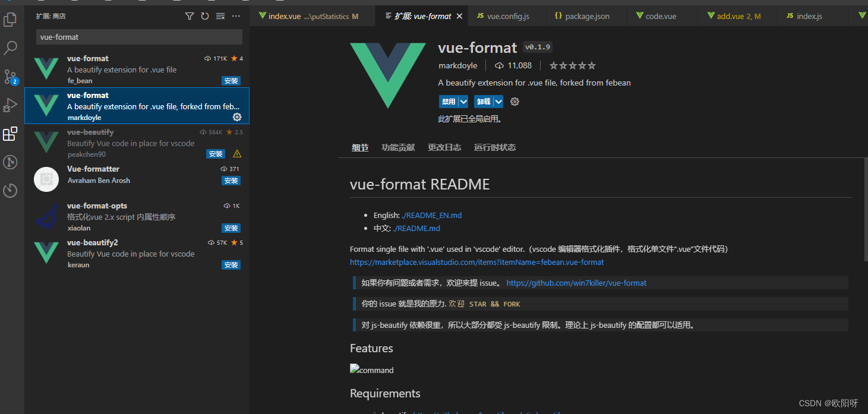Open manage gear for markdoyle vue-format in list
Viewport: 868px width, 414px height.
click(x=237, y=117)
